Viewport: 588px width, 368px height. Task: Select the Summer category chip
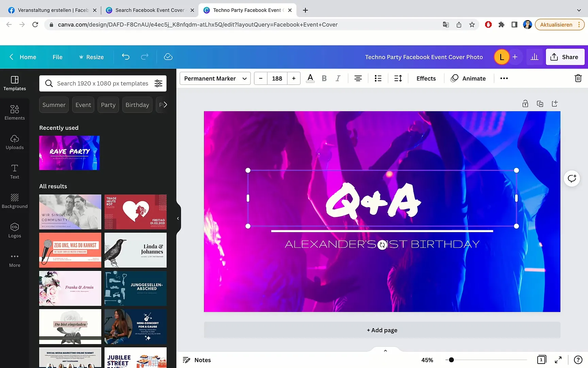click(x=54, y=105)
